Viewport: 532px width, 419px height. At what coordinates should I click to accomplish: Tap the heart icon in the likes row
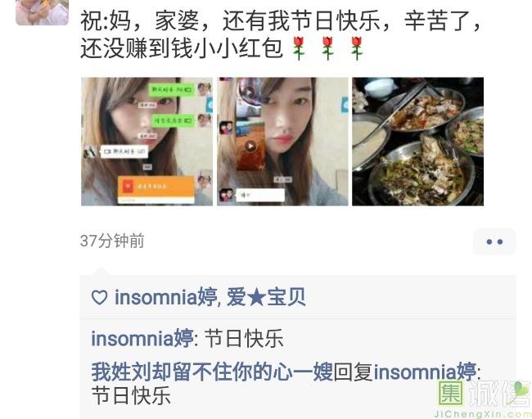pyautogui.click(x=100, y=298)
